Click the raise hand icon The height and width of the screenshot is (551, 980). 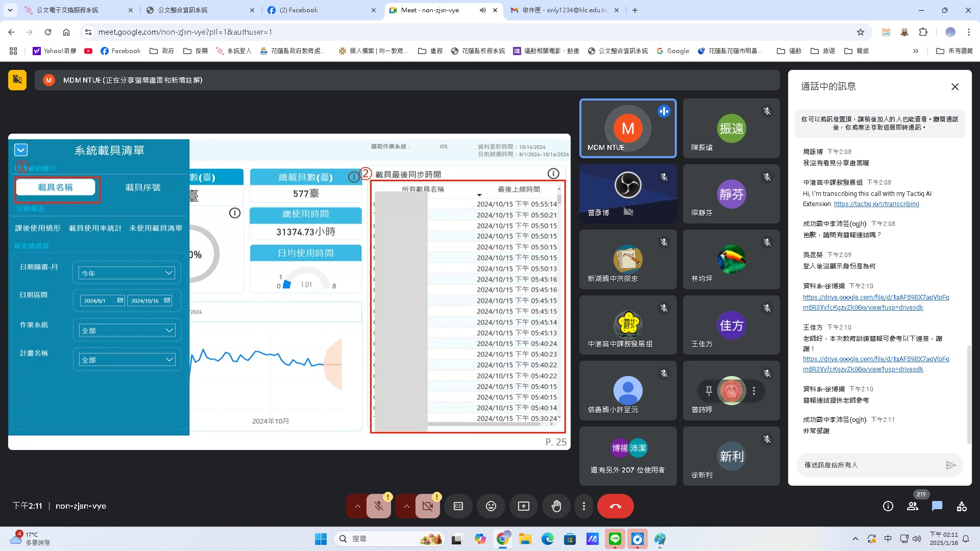click(556, 506)
